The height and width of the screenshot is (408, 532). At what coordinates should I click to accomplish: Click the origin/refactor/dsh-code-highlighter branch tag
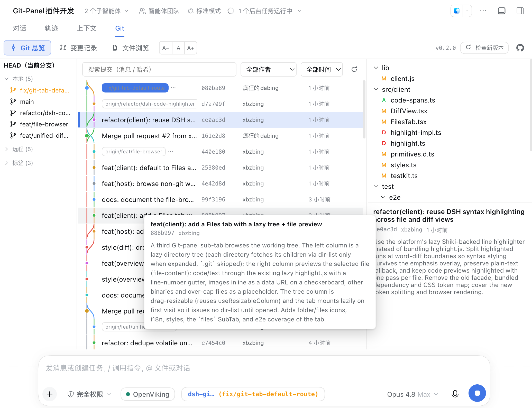pos(150,104)
